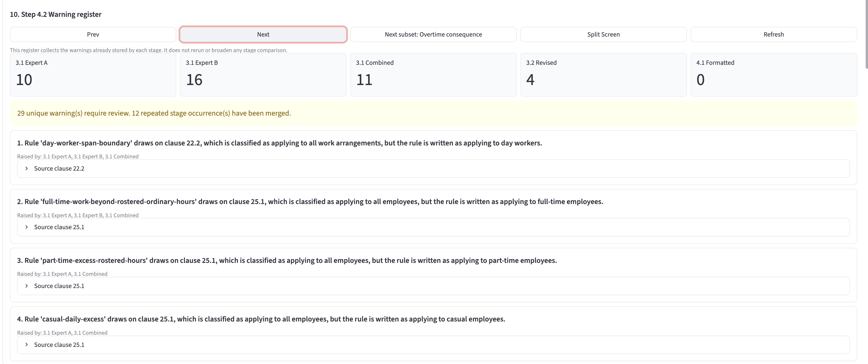Viewport: 868px width, 364px height.
Task: Click the '29 unique warning(s) require review' banner
Action: [x=433, y=113]
